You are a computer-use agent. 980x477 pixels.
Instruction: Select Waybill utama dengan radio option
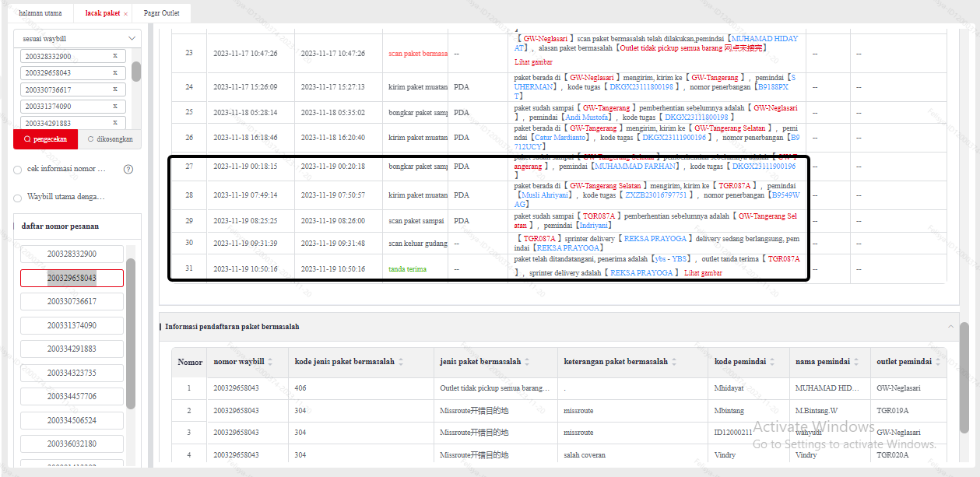point(18,197)
